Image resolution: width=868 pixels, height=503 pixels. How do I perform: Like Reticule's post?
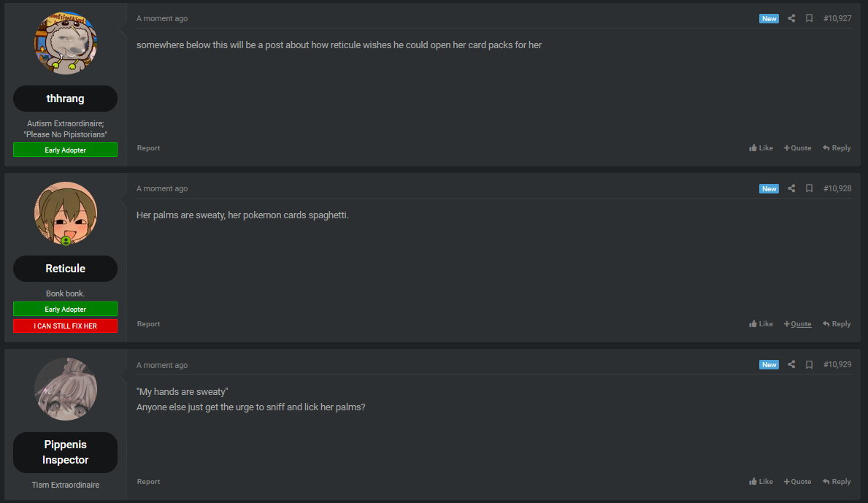pyautogui.click(x=761, y=323)
